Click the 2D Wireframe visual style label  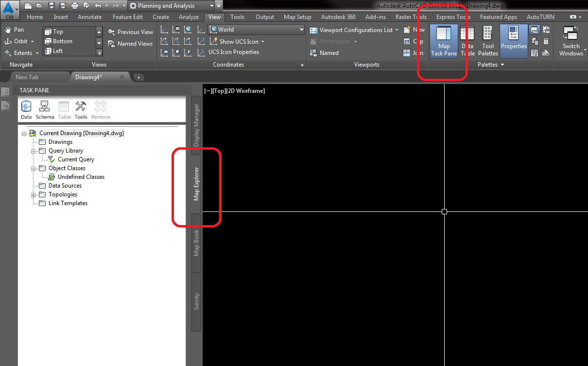245,91
